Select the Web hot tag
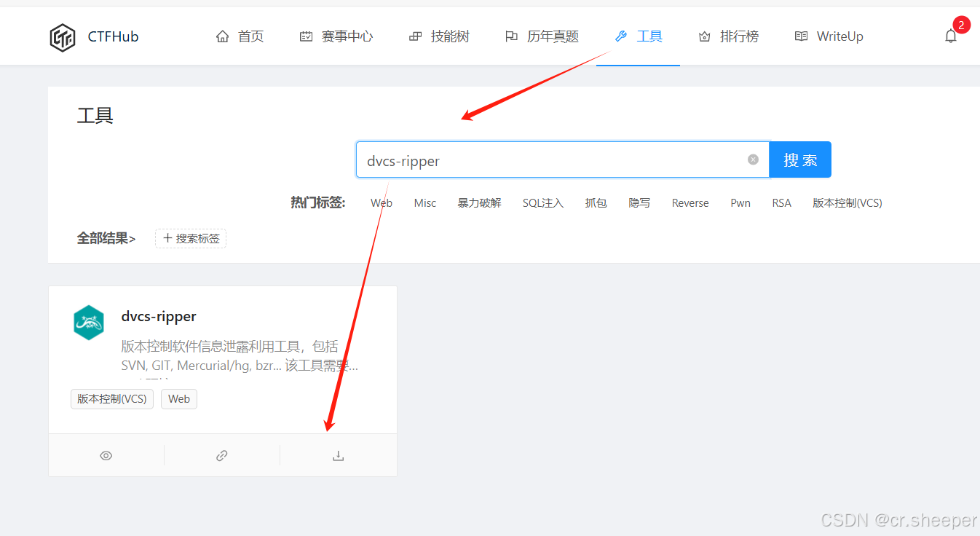The height and width of the screenshot is (536, 980). click(x=381, y=202)
